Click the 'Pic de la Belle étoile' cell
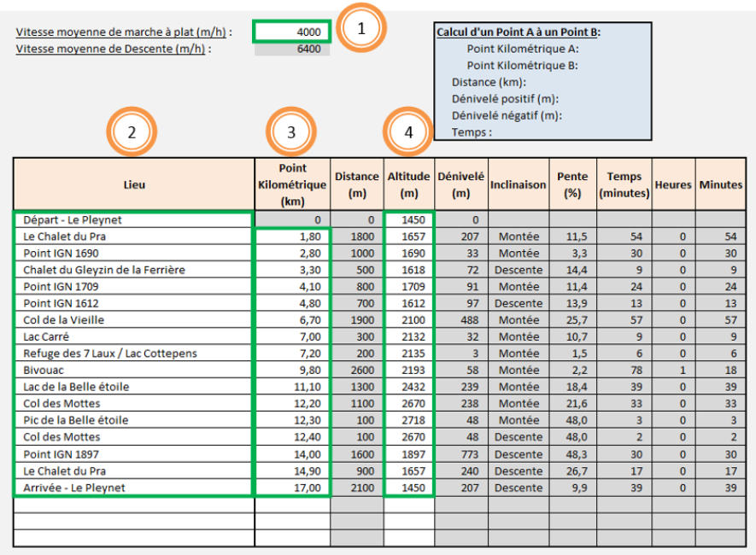Screen dimensions: 756x555 [133, 420]
